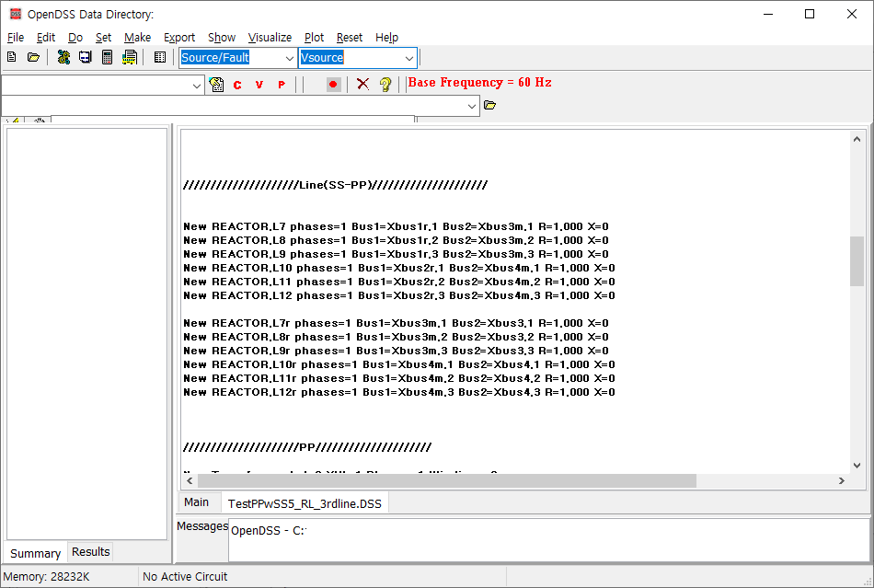Switch to the Summary tab
The image size is (874, 588).
coord(35,553)
